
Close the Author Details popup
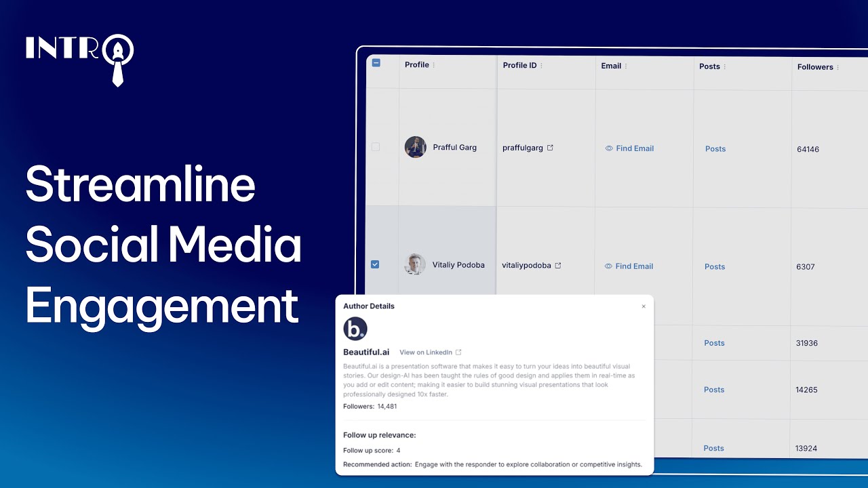click(644, 306)
